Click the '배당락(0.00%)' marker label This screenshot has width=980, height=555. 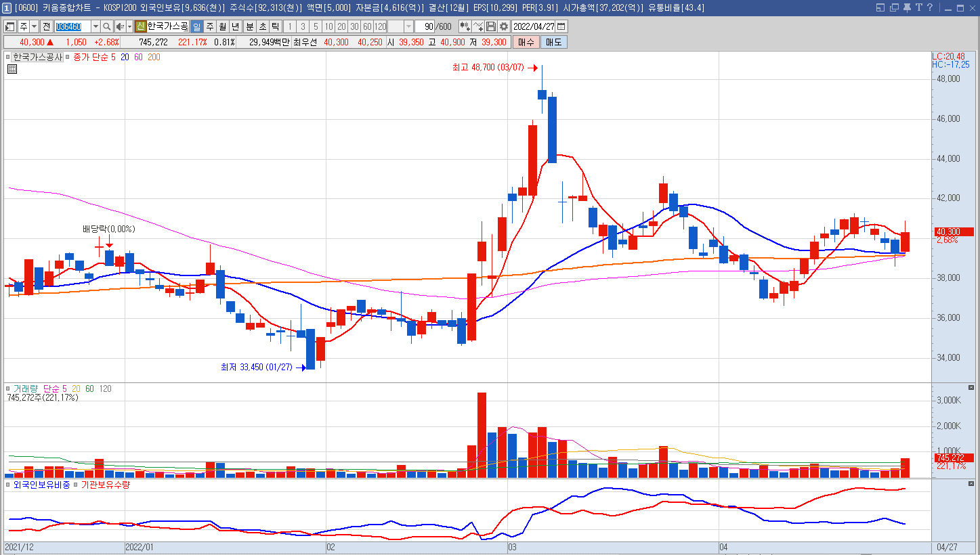click(x=109, y=229)
